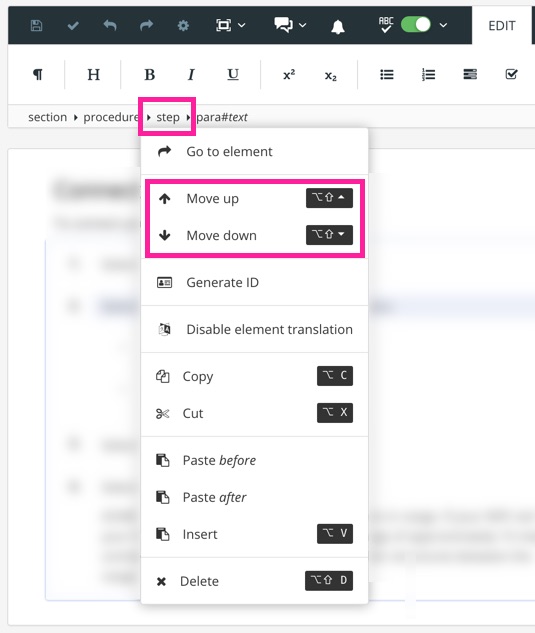Viewport: 535px width, 633px height.
Task: Insert a bulleted list
Action: (x=387, y=75)
